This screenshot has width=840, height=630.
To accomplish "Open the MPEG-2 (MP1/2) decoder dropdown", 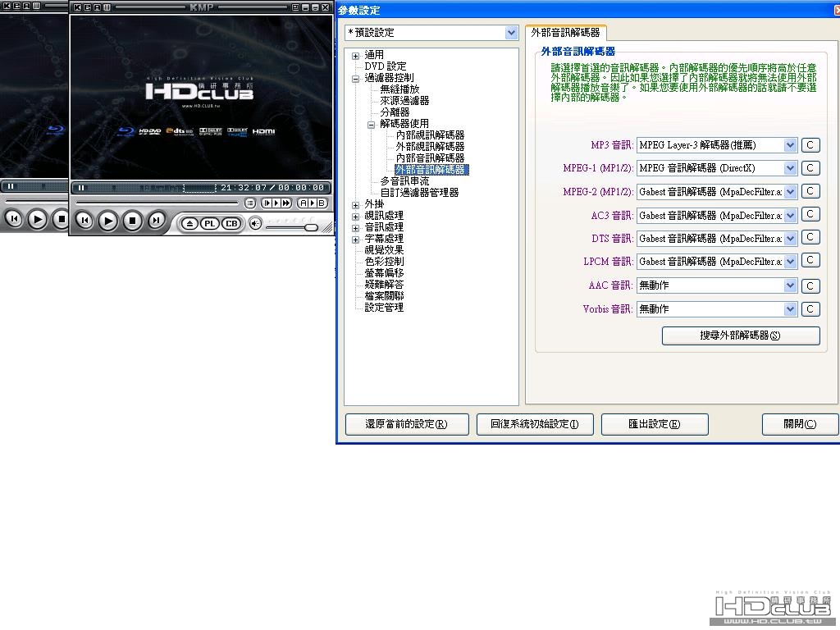I will tap(790, 192).
